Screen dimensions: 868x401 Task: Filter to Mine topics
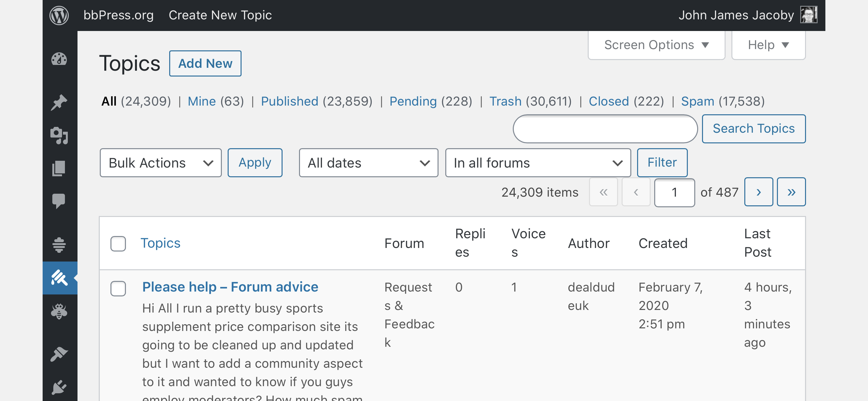tap(202, 101)
